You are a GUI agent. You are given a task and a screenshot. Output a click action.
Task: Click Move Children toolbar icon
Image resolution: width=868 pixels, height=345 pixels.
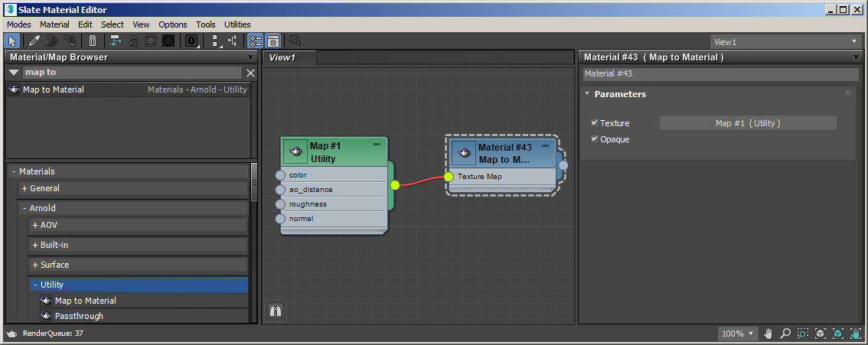[115, 41]
